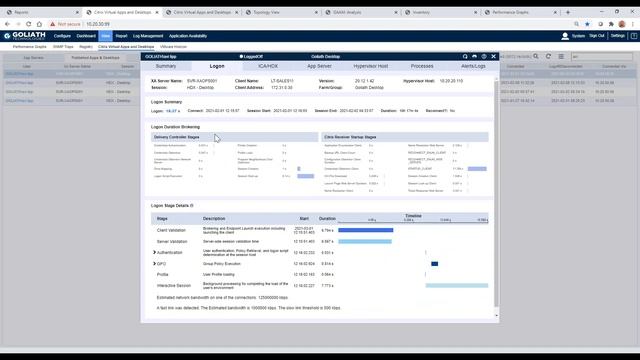This screenshot has width=640, height=360.
Task: Click the Sign Out link
Action: 597,36
